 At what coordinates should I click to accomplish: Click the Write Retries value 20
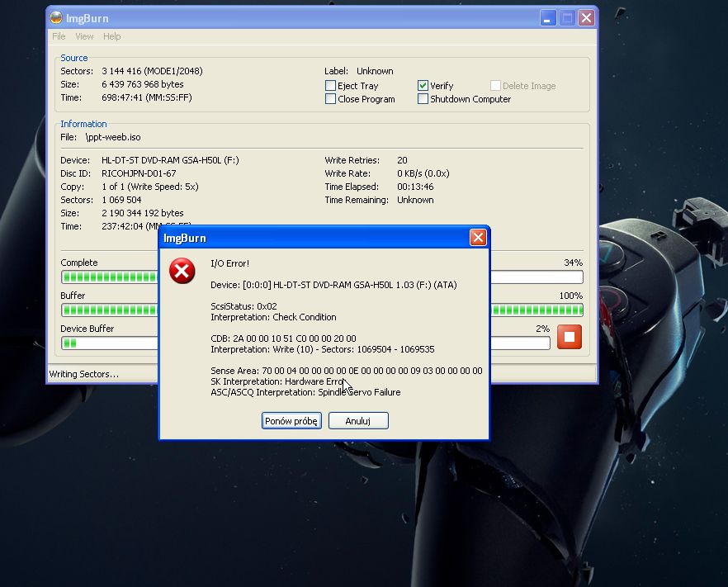(x=402, y=160)
